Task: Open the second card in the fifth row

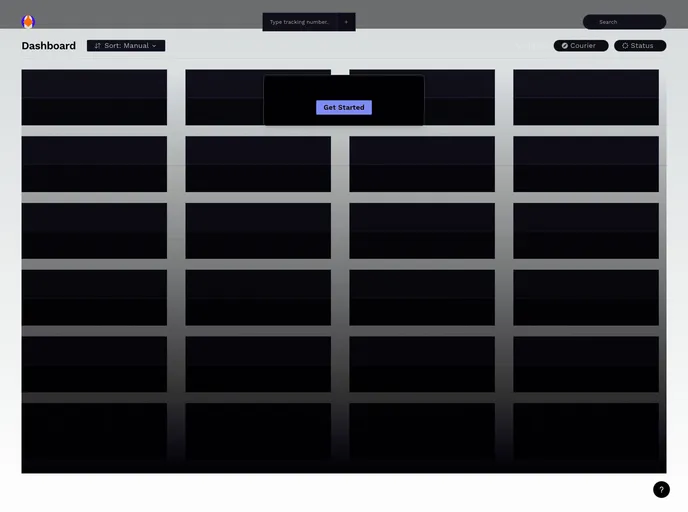Action: [x=258, y=364]
